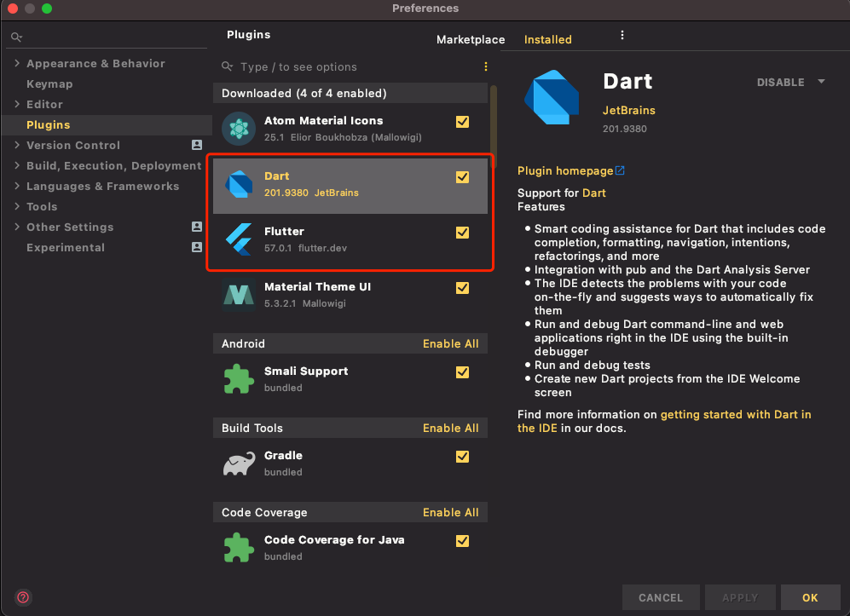This screenshot has width=850, height=616.
Task: Select the Gradle plugin name
Action: 283,455
